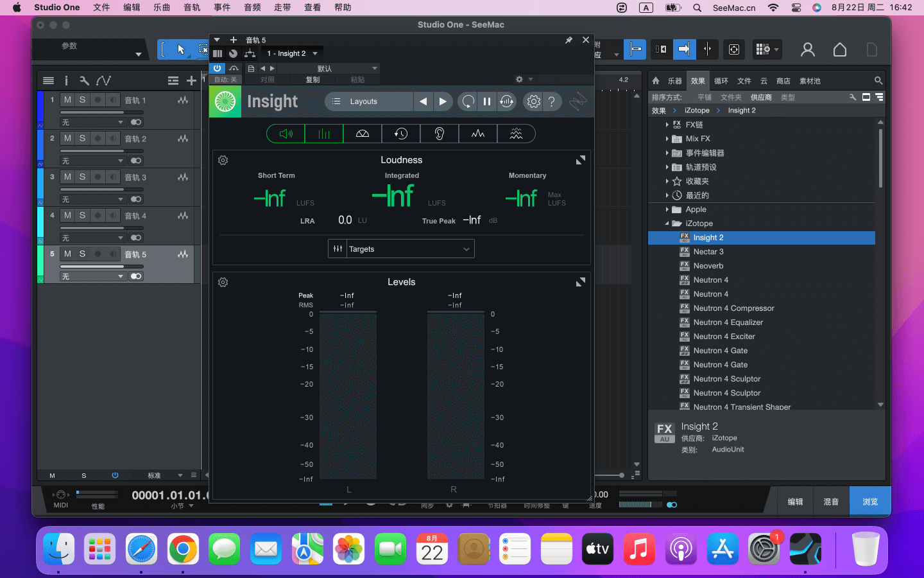Click the Insight settings gear button
The height and width of the screenshot is (578, 924).
click(533, 101)
